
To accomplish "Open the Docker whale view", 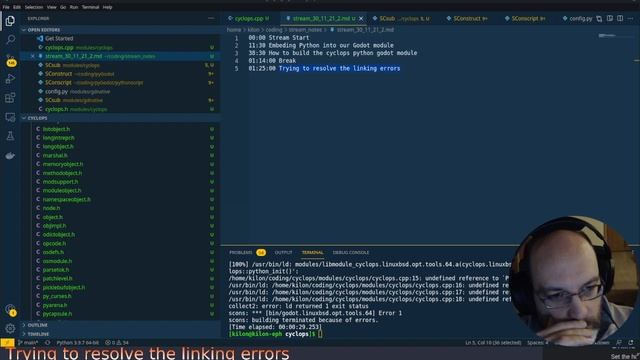I will [10, 156].
